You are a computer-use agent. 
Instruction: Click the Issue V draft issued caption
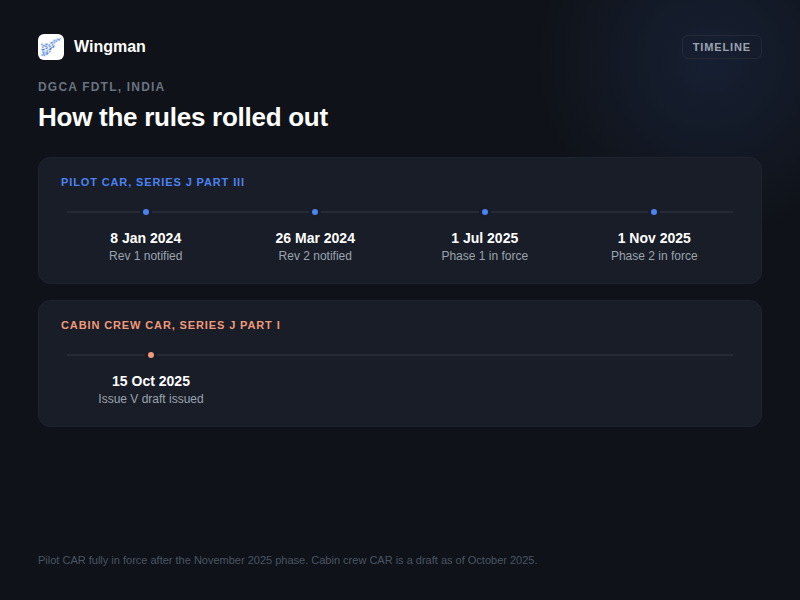click(151, 398)
